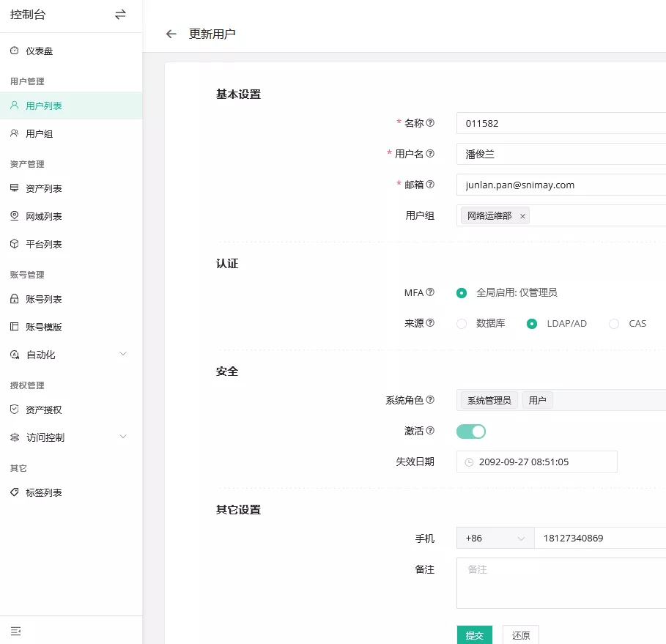666x644 pixels.
Task: Open 资产列表 in the sidebar
Action: tap(44, 188)
